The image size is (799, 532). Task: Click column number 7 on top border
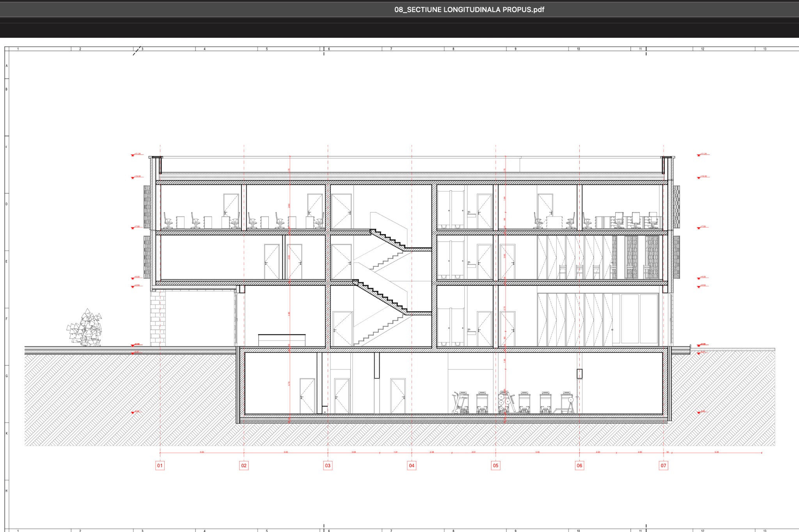point(391,49)
